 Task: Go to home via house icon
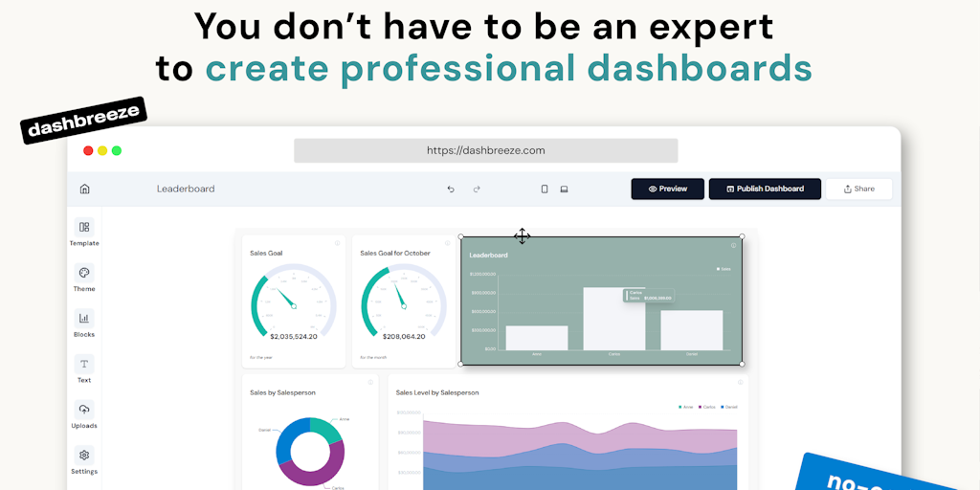pyautogui.click(x=85, y=189)
